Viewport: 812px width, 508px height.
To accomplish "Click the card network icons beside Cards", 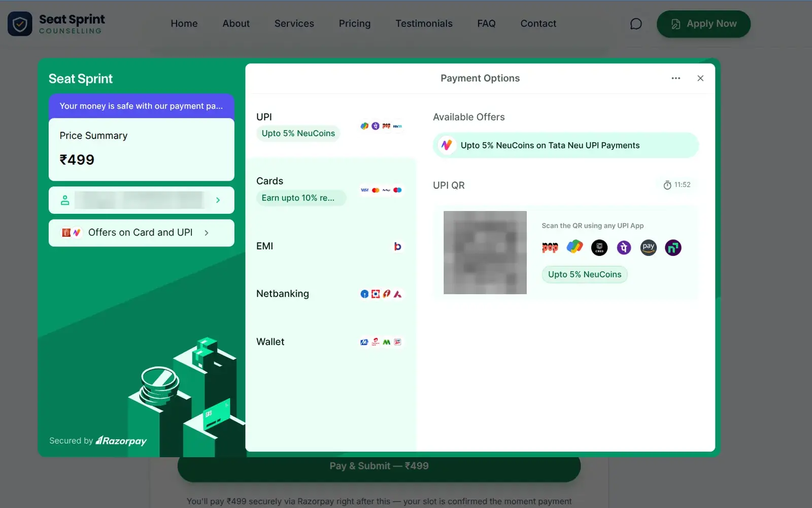I will pyautogui.click(x=381, y=190).
